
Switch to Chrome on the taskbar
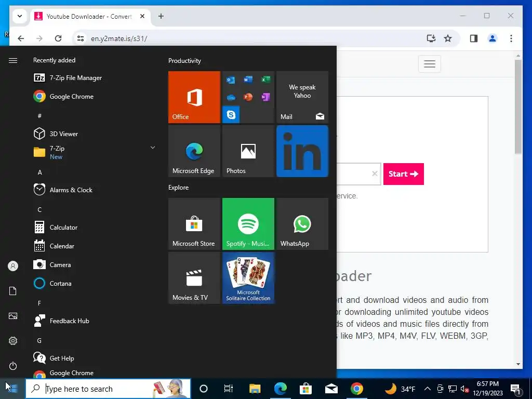356,389
